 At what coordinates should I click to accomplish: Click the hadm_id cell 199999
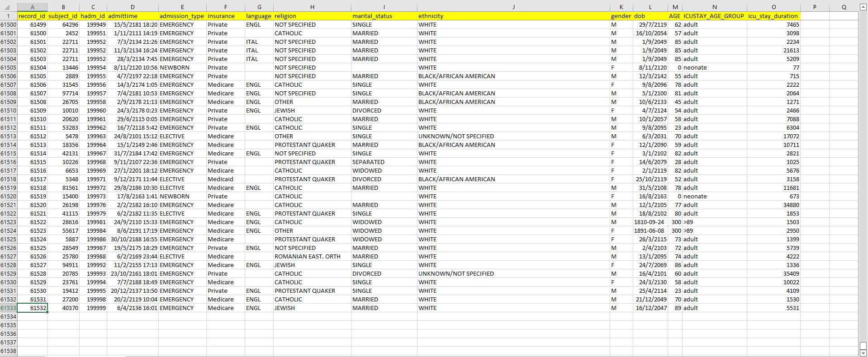93,308
